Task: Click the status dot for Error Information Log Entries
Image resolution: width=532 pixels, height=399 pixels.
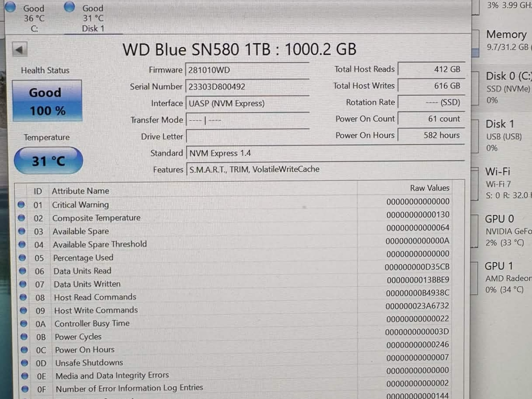Action: (x=25, y=389)
